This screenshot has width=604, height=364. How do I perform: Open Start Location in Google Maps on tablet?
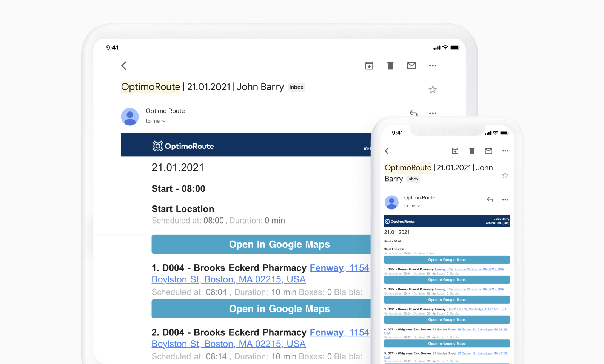pyautogui.click(x=261, y=244)
